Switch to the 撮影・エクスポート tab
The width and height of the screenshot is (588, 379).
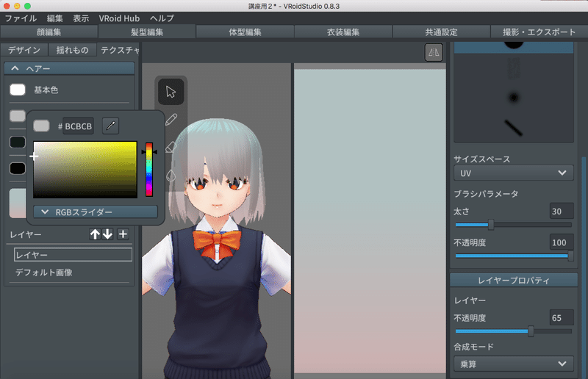[x=539, y=32]
